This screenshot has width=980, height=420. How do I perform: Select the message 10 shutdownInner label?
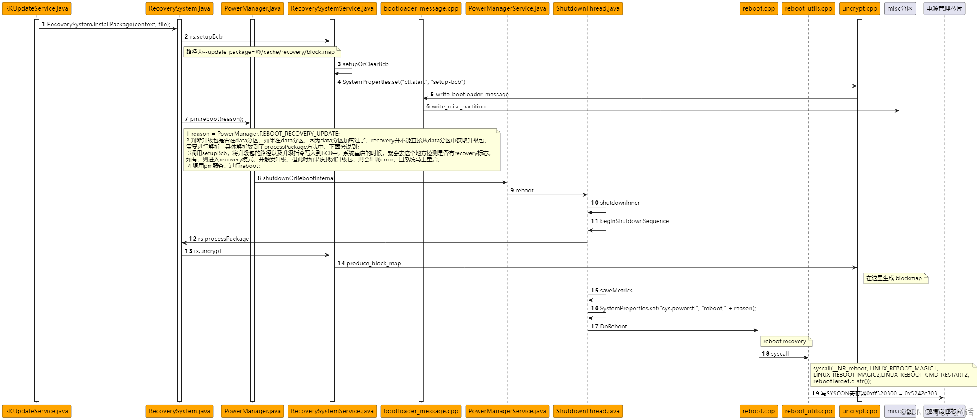click(615, 203)
